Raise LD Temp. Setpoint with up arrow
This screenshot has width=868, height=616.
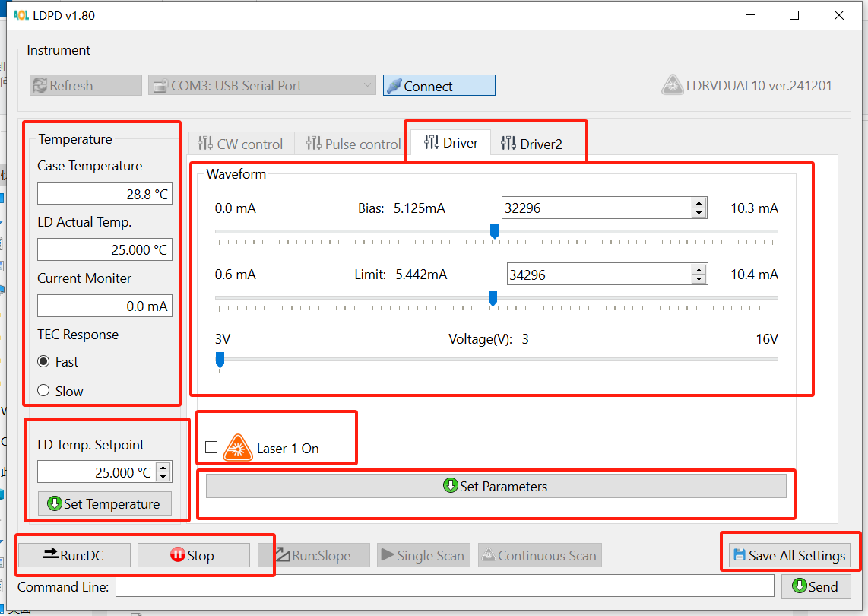[x=163, y=468]
